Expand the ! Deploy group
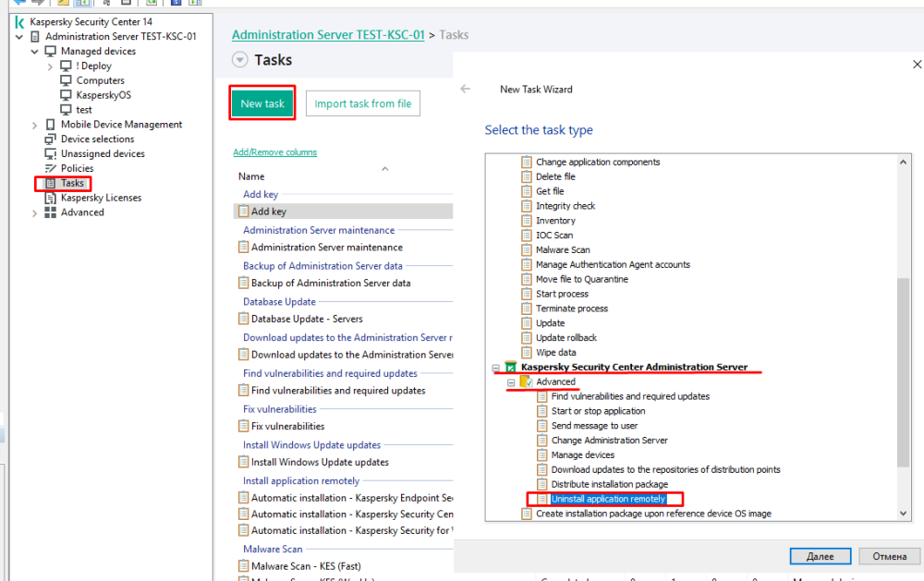 coord(50,67)
